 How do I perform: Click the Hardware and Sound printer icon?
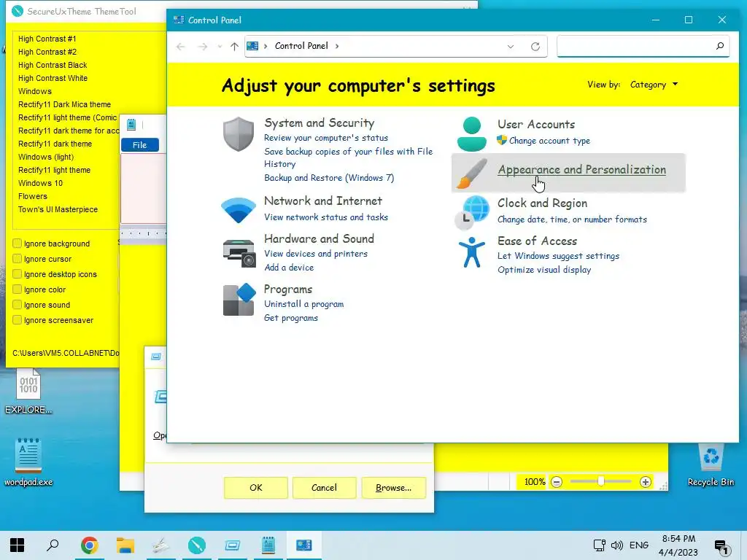239,253
